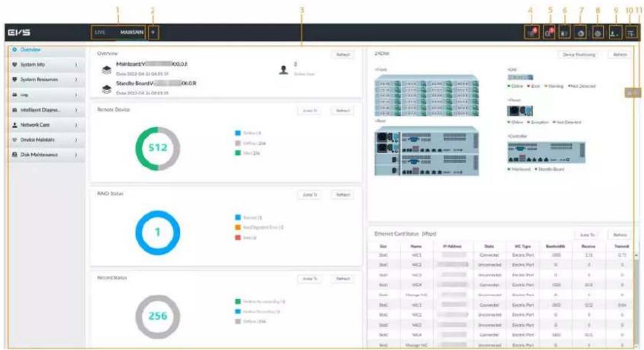
Task: Click the online user person icon
Action: [283, 69]
